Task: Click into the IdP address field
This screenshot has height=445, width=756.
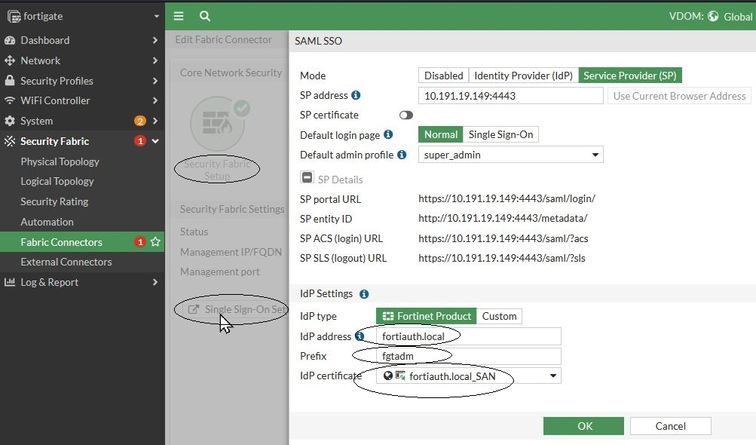Action: coord(469,336)
